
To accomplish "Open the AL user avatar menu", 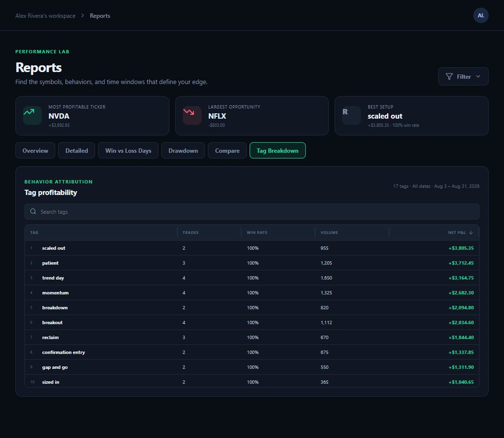I will point(480,15).
